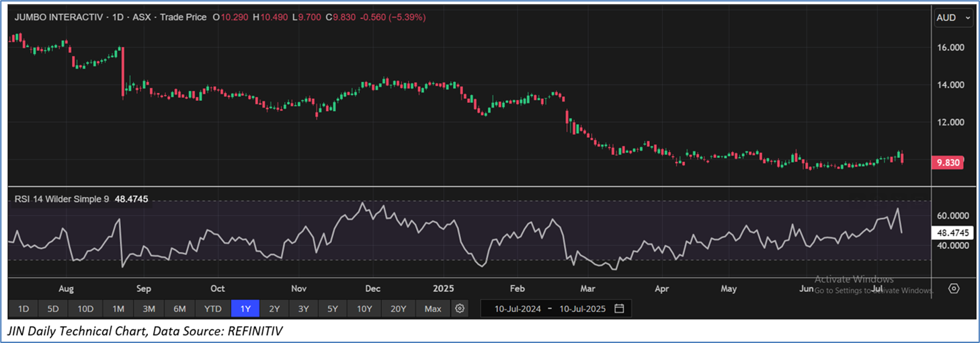Viewport: 980px width, 343px height.
Task: Switch to the 5D time range
Action: (53, 309)
